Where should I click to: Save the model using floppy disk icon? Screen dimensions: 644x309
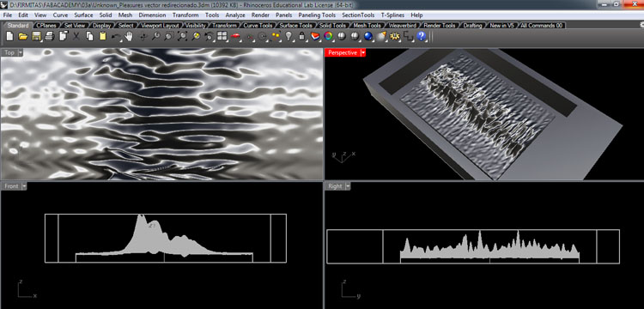(x=37, y=37)
